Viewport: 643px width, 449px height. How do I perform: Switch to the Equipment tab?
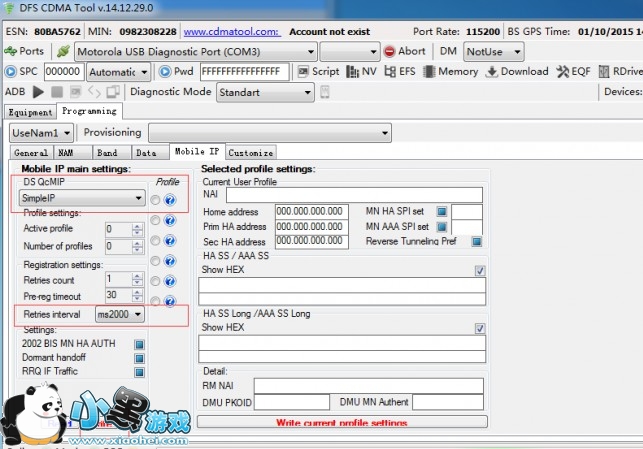click(30, 112)
